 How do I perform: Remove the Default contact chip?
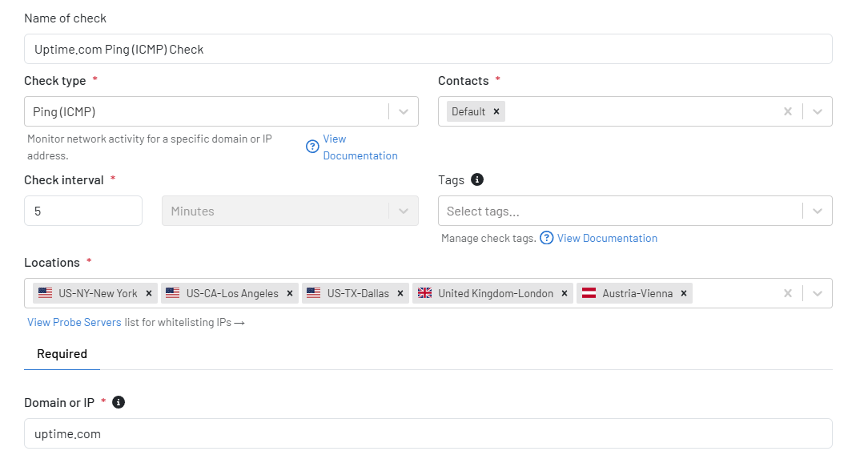click(496, 111)
